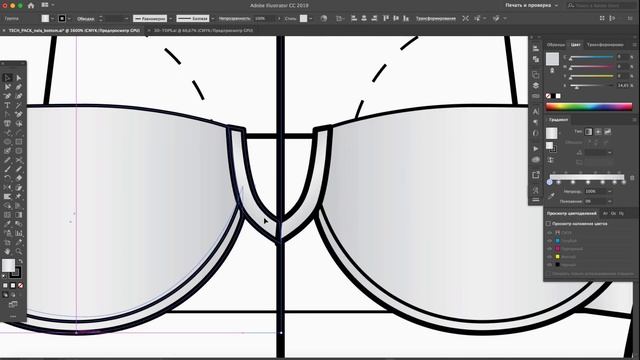The image size is (640, 360).
Task: Choose the Eyedropper tool in the toolbox
Action: tap(7, 224)
